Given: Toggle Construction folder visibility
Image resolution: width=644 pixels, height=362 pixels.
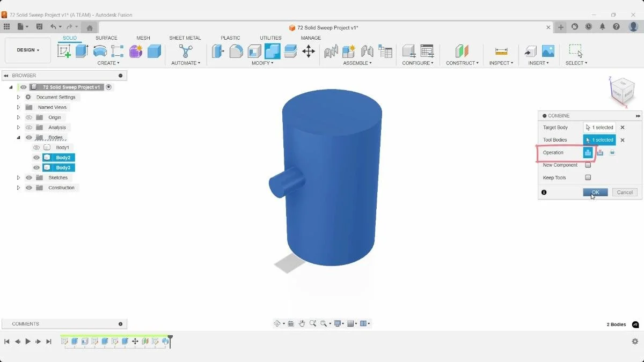Looking at the screenshot, I should pos(29,188).
